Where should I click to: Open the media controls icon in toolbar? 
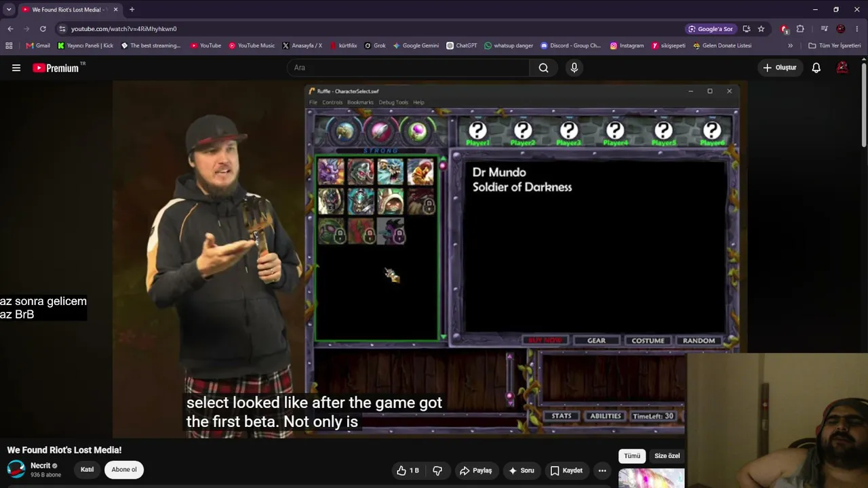pos(824,29)
